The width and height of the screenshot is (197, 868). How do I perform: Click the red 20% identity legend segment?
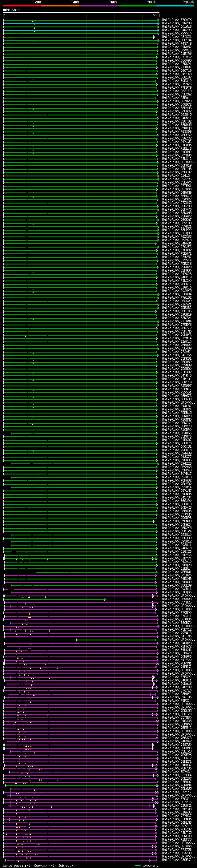tap(22, 6)
